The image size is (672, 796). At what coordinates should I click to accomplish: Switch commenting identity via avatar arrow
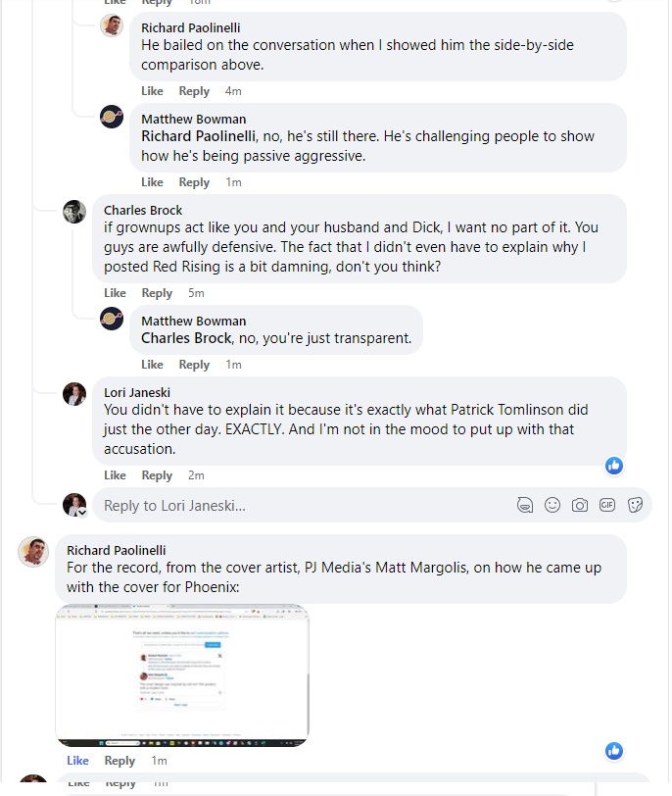82,512
